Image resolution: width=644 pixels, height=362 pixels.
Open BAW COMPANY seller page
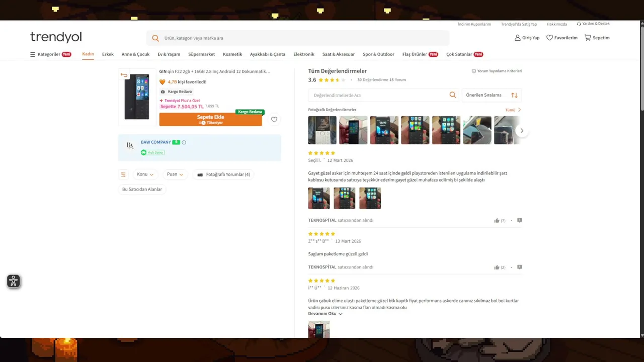click(156, 142)
